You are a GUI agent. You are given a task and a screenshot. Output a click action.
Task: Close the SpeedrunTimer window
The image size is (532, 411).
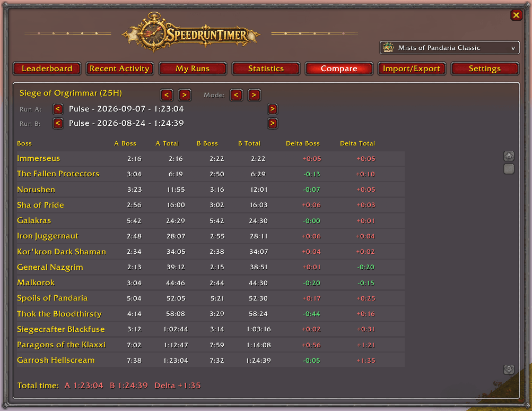516,15
